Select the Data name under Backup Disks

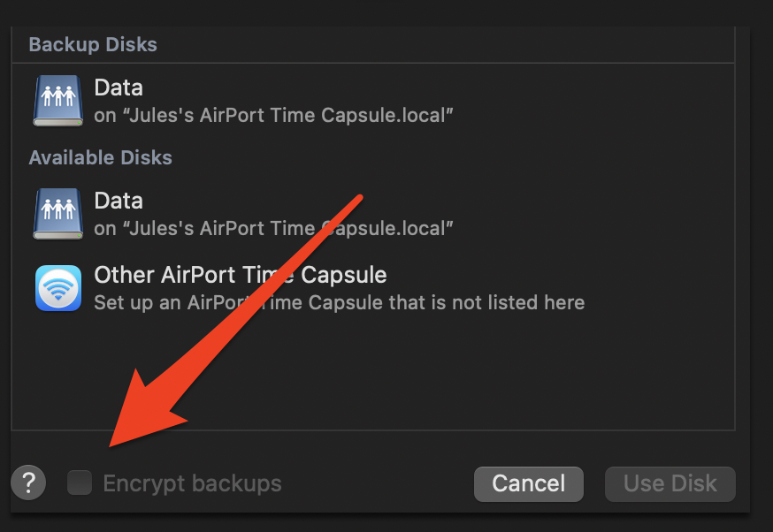[119, 87]
